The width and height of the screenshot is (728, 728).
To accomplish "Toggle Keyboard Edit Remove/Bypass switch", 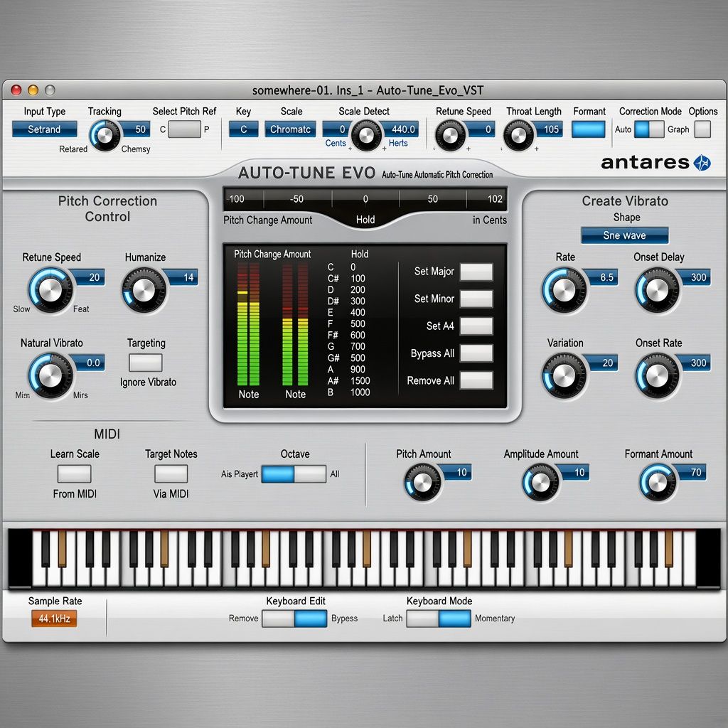I will pos(294,619).
